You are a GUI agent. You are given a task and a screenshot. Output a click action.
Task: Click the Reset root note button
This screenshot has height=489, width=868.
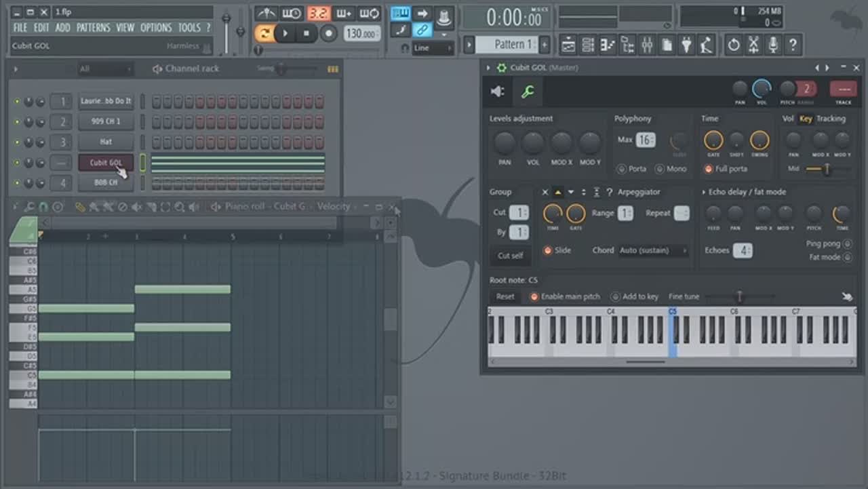point(505,296)
